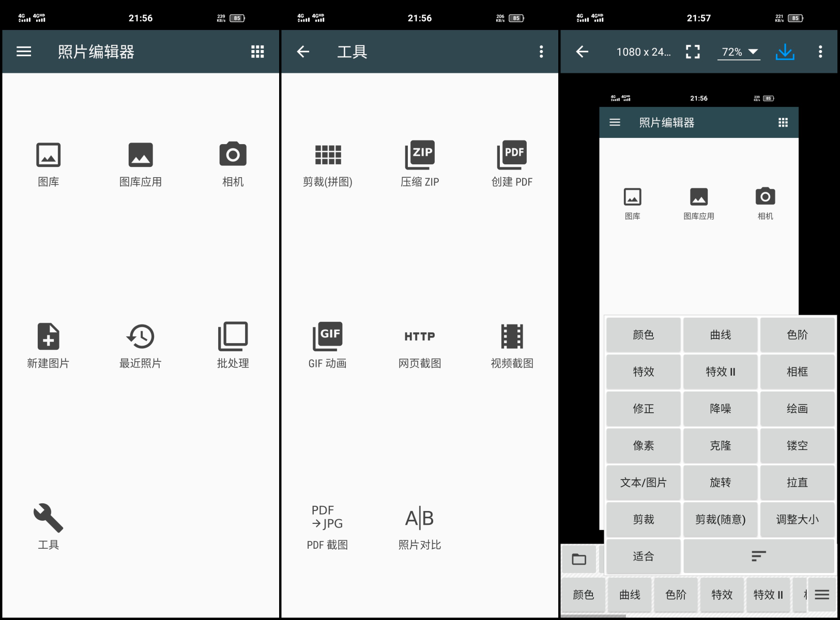Screen dimensions: 840x620
Task: Open Recent Photos (最近照片) history icon
Action: tap(140, 337)
